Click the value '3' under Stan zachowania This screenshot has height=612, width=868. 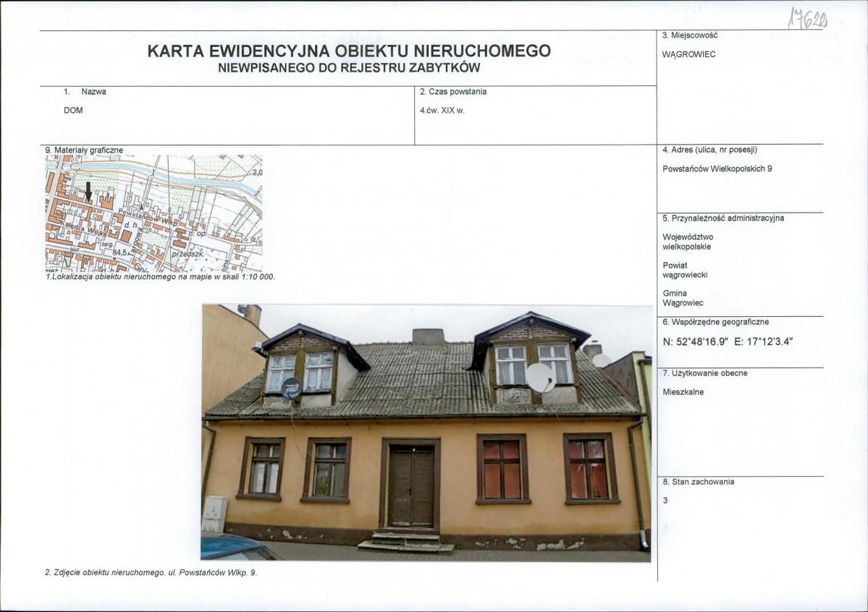coord(665,501)
